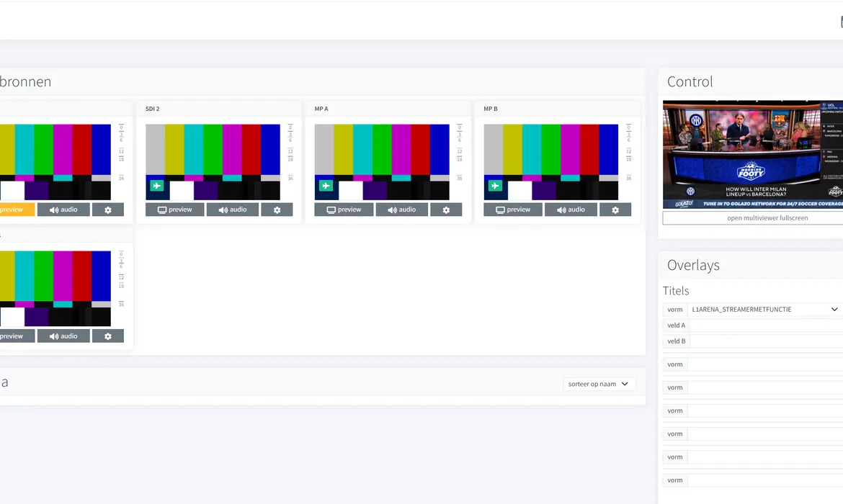Open gear settings on the bottom-row source card

click(x=108, y=336)
